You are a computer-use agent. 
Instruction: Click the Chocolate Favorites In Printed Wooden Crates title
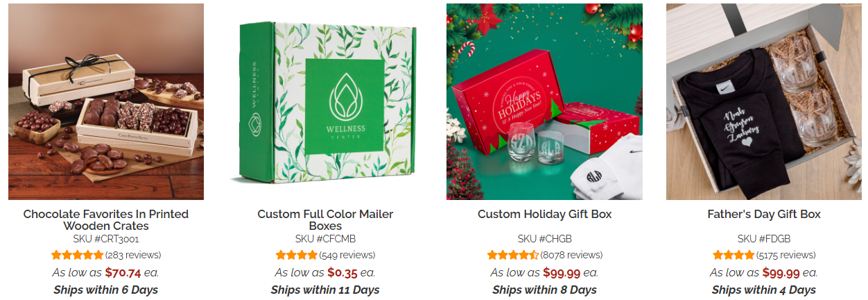(106, 219)
